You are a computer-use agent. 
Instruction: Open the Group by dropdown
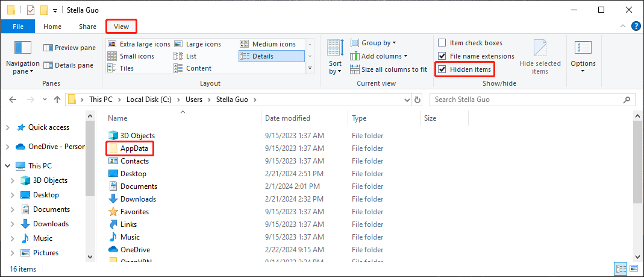[374, 43]
